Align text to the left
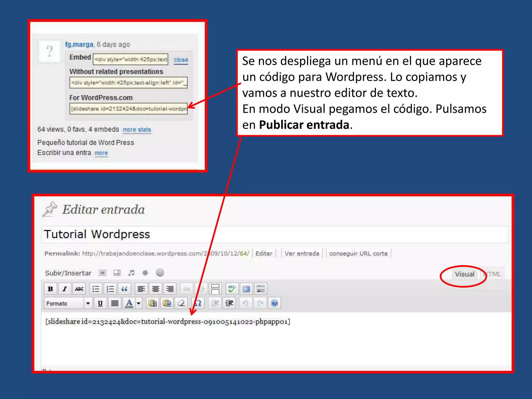 click(141, 289)
